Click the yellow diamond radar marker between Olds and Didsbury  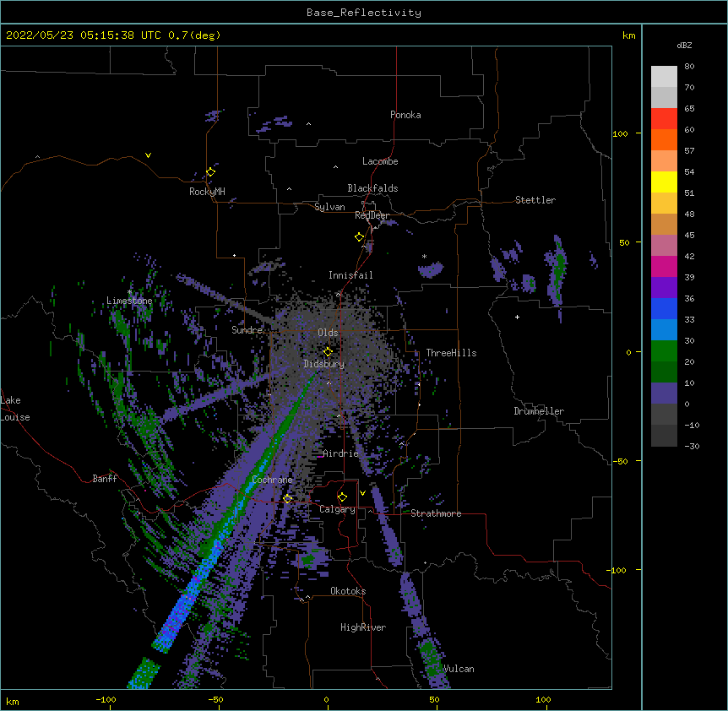pos(328,351)
